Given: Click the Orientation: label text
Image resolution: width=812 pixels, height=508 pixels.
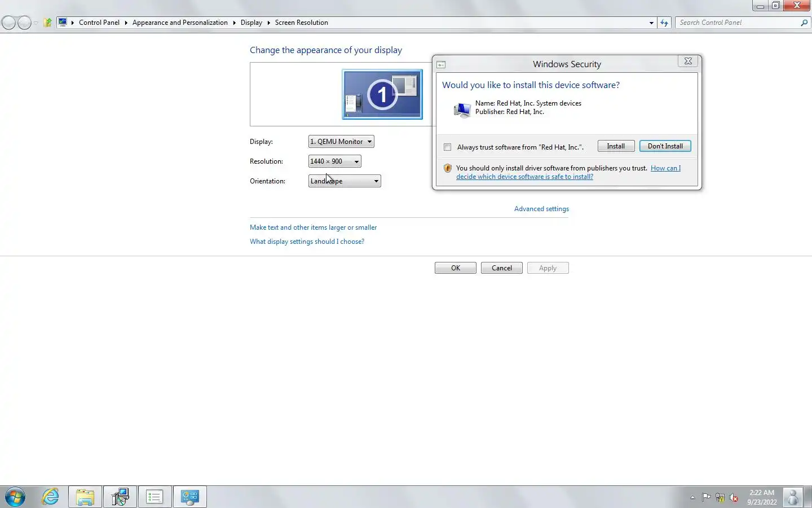Looking at the screenshot, I should [267, 181].
